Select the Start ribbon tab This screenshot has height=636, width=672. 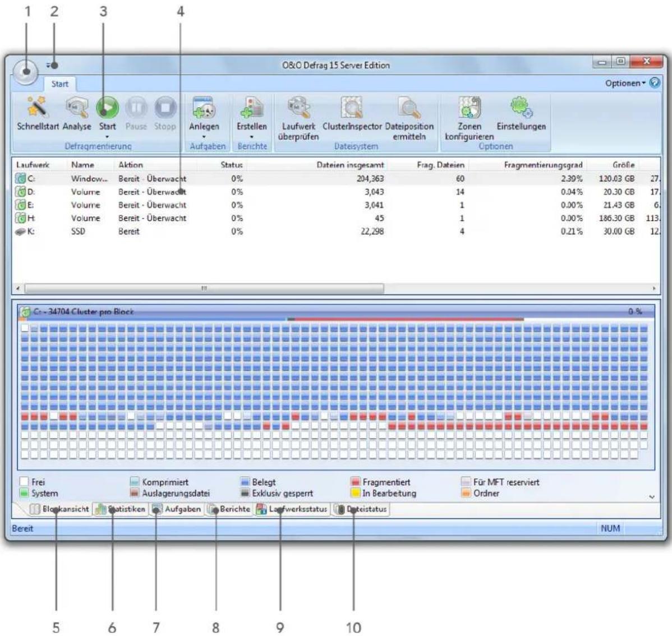[x=59, y=84]
